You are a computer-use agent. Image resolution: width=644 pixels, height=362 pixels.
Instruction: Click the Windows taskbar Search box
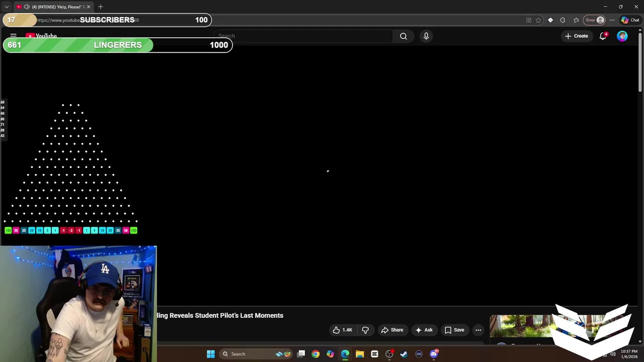[x=257, y=354]
